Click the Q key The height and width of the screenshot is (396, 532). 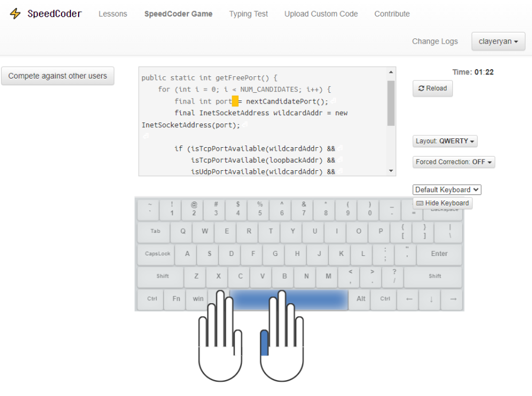[x=182, y=232]
